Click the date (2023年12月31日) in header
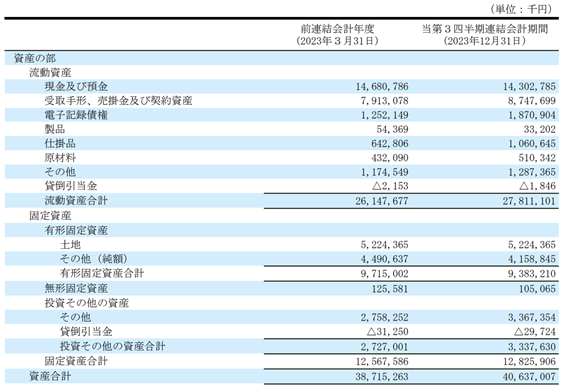This screenshot has height=386, width=565. (x=485, y=41)
